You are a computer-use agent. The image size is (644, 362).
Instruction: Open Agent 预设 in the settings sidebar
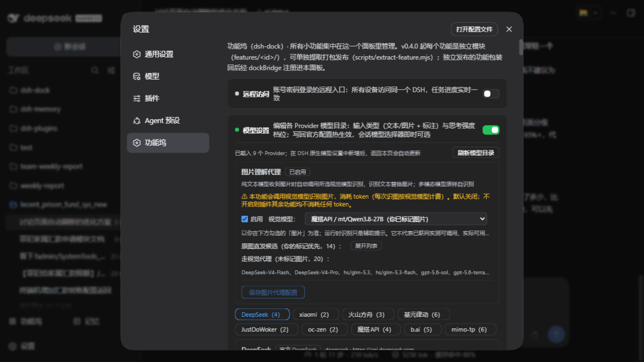click(168, 121)
